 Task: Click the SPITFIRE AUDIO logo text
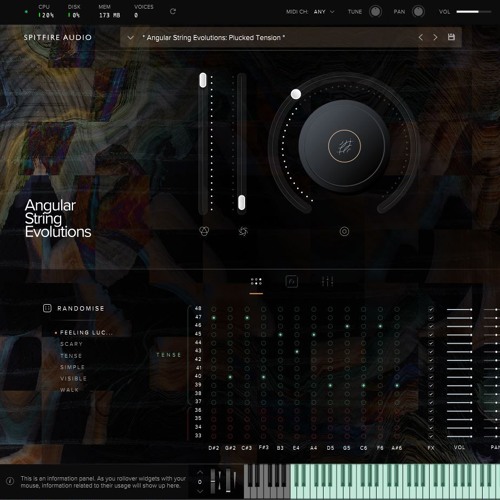coord(58,37)
